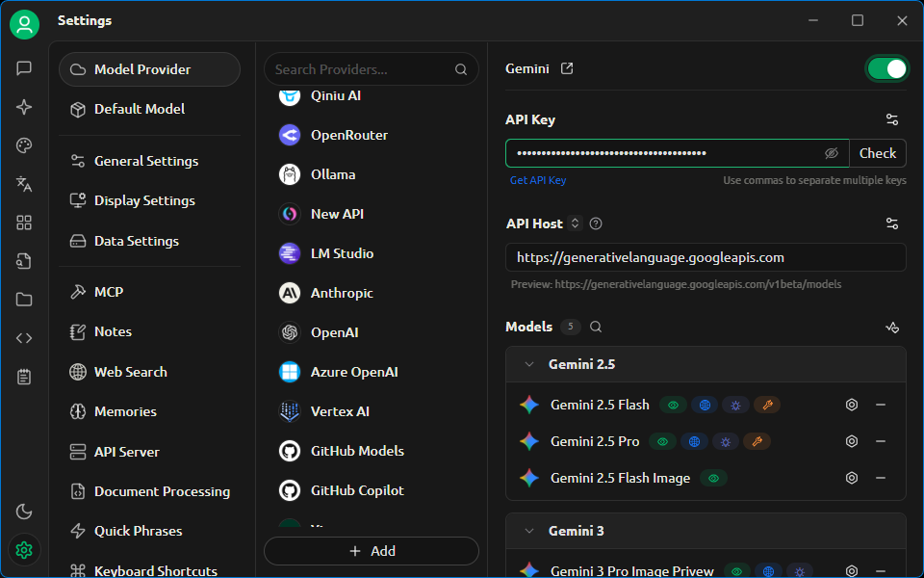Click the translate icon in left sidebar
The image size is (924, 578).
pyautogui.click(x=24, y=184)
